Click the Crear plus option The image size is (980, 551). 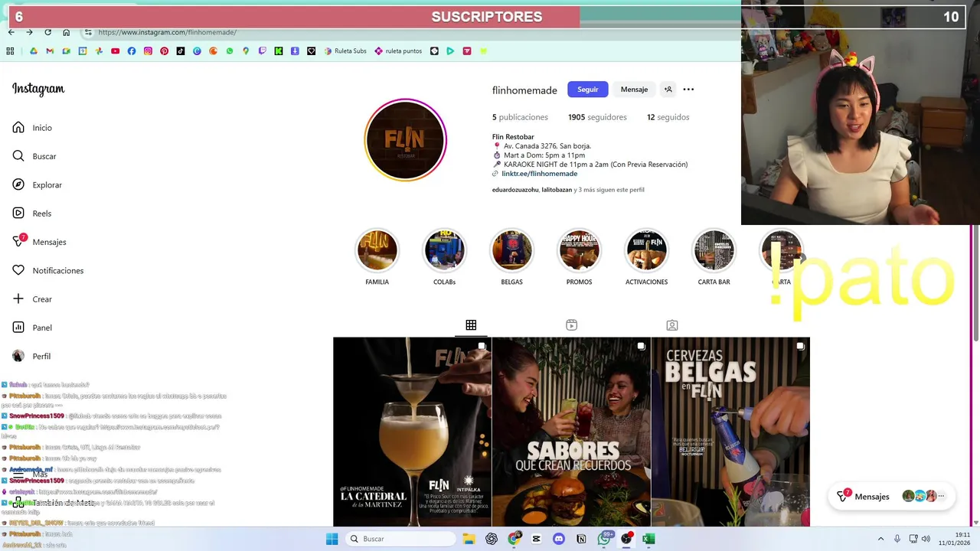point(32,299)
